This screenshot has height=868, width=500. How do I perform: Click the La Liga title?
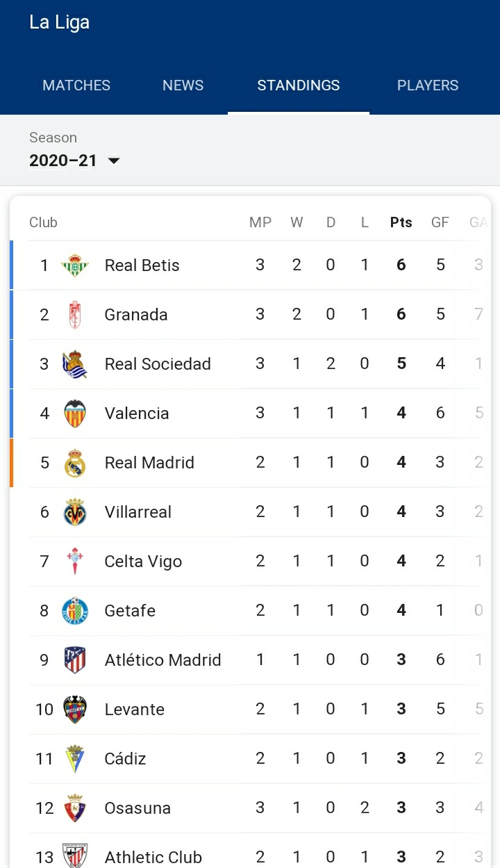pos(59,22)
